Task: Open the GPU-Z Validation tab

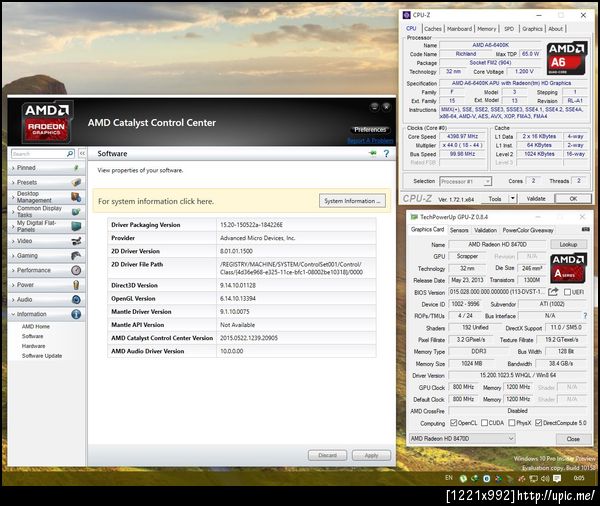Action: (x=485, y=230)
